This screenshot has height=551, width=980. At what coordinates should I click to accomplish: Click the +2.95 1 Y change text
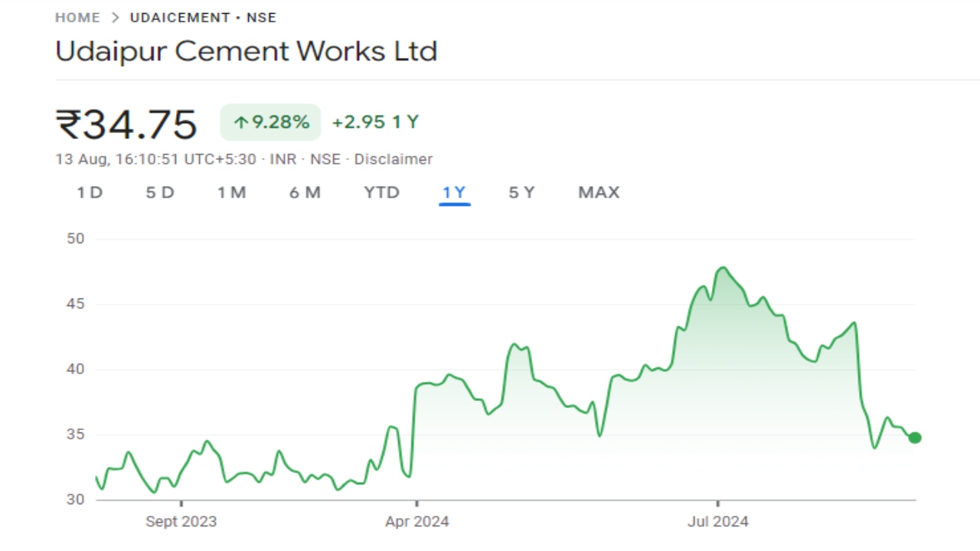tap(375, 122)
